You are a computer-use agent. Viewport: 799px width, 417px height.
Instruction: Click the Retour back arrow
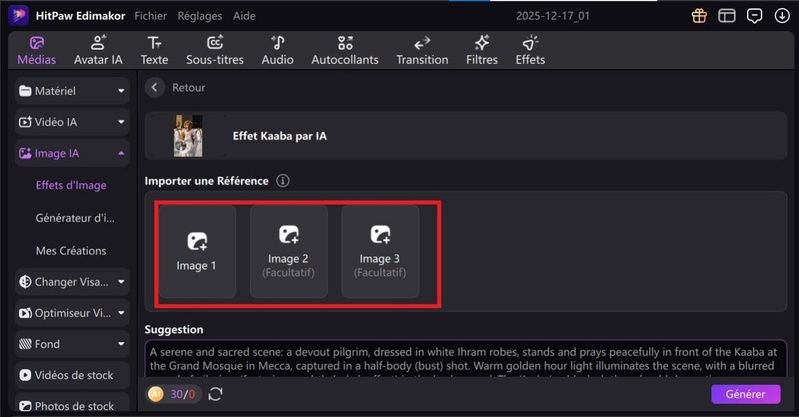tap(154, 88)
